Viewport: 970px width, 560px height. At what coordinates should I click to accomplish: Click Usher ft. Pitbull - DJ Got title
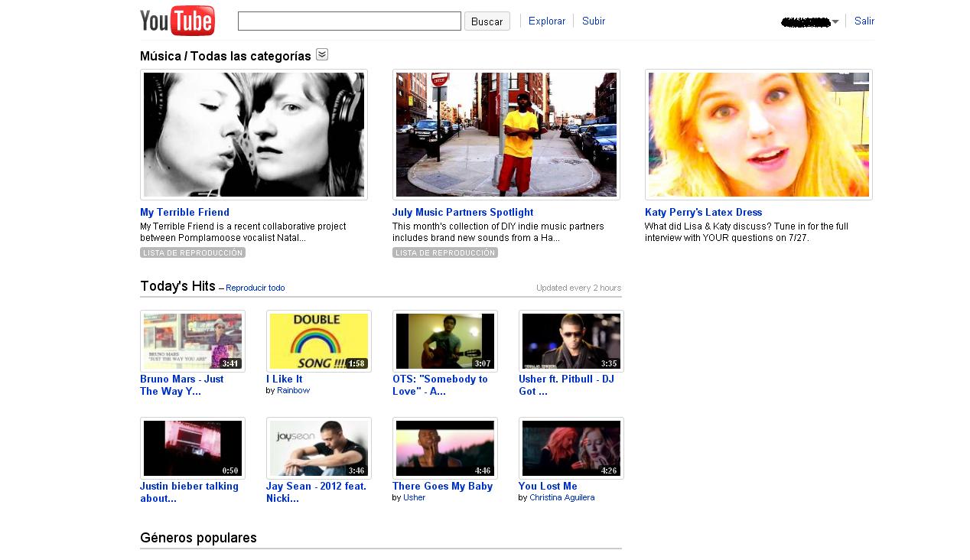click(x=566, y=386)
